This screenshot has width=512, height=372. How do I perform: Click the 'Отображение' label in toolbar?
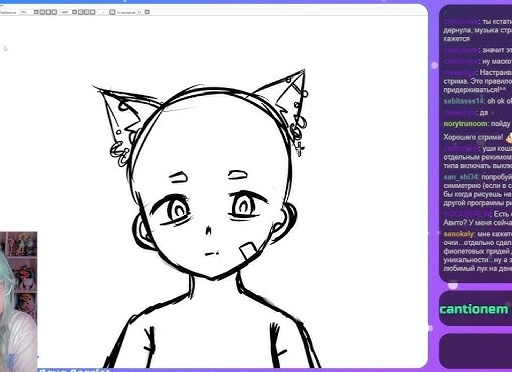pos(8,12)
